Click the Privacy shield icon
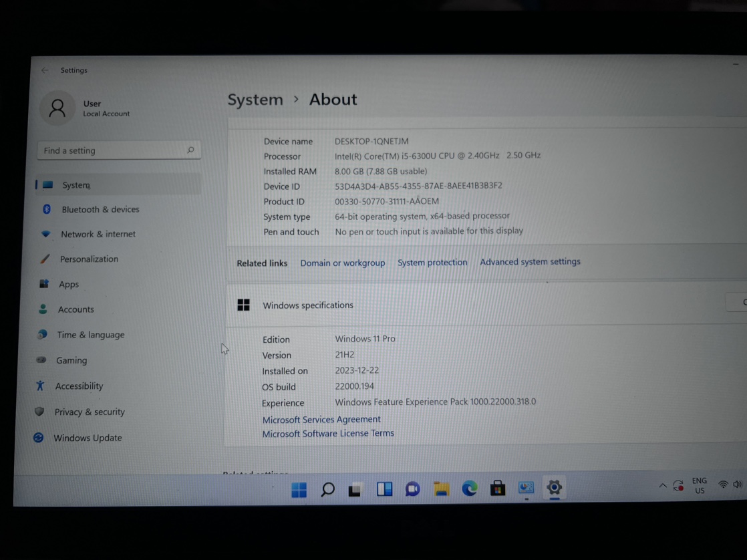This screenshot has width=747, height=560. click(x=39, y=411)
